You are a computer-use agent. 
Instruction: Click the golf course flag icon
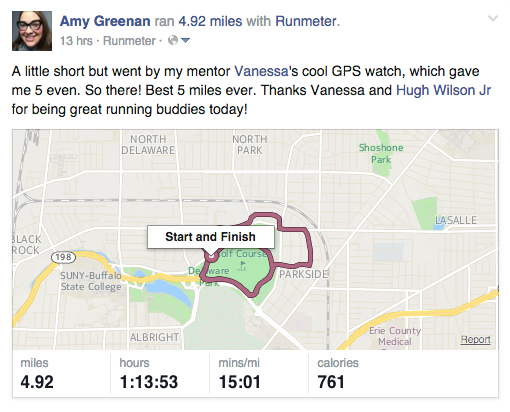click(243, 265)
